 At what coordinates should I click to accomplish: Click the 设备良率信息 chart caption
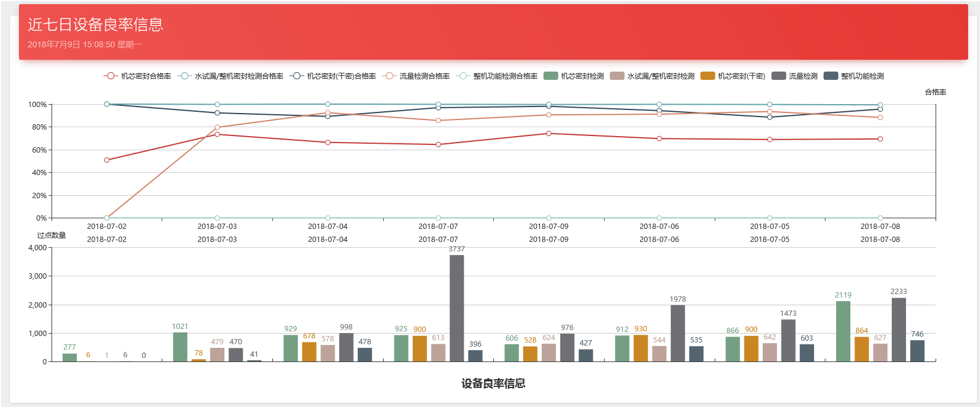[x=493, y=383]
